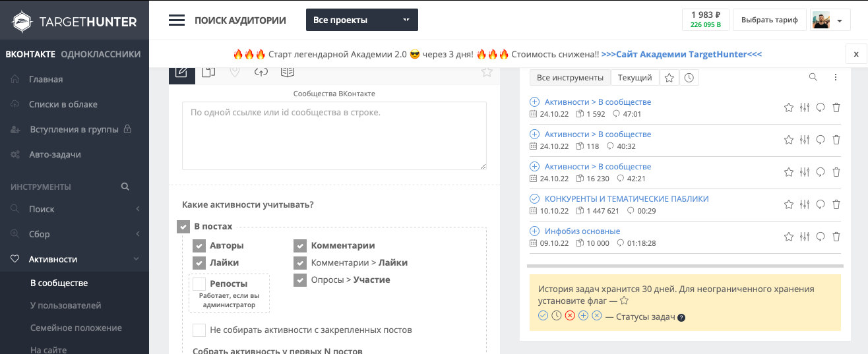This screenshot has width=868, height=354.
Task: Select the edit pencil input tab
Action: [181, 72]
